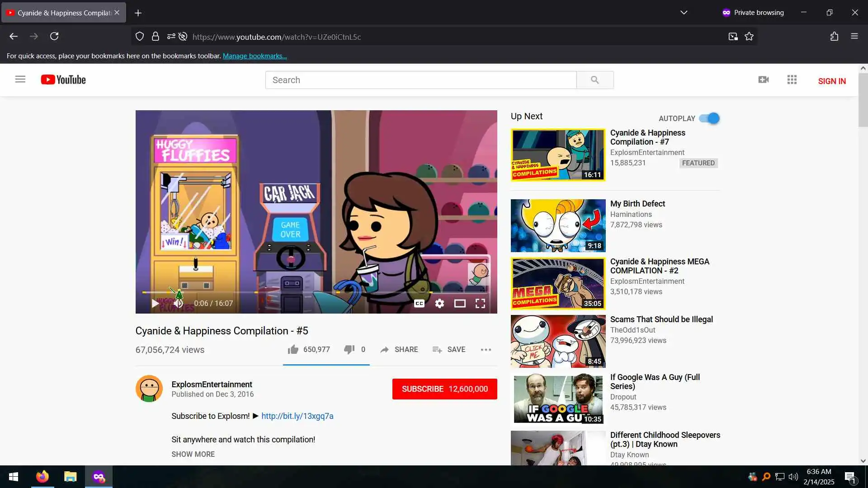The height and width of the screenshot is (488, 868).
Task: Open the three-dot more actions menu
Action: pyautogui.click(x=486, y=350)
